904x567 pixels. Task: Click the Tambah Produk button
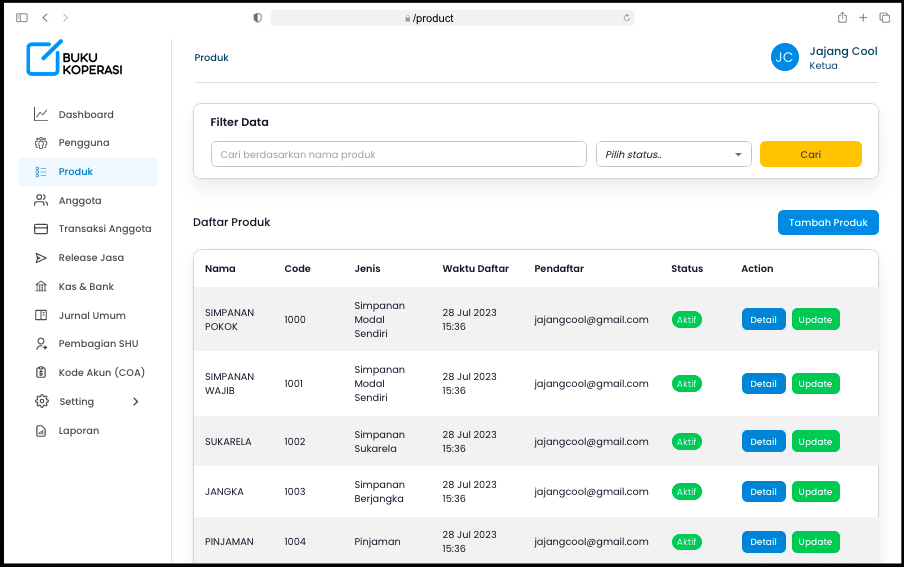(828, 222)
